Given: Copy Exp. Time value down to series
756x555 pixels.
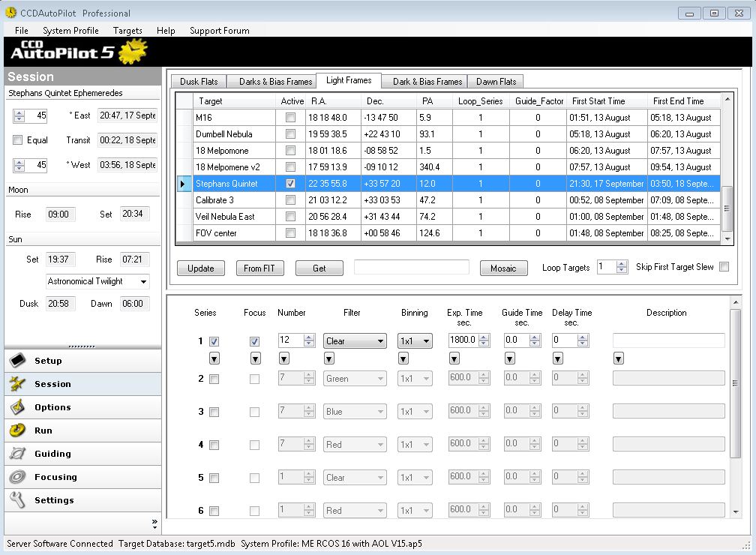Looking at the screenshot, I should [x=454, y=358].
